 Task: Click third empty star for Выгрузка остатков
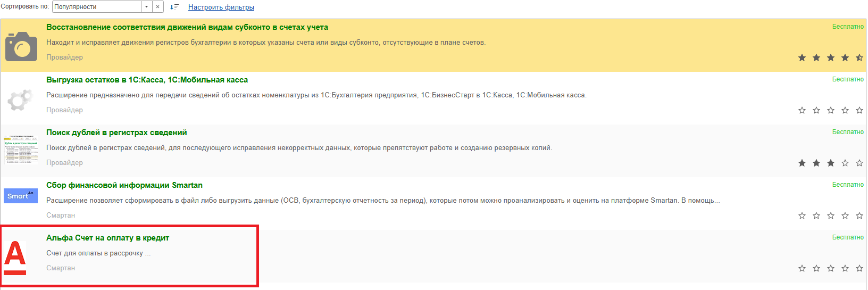[831, 110]
